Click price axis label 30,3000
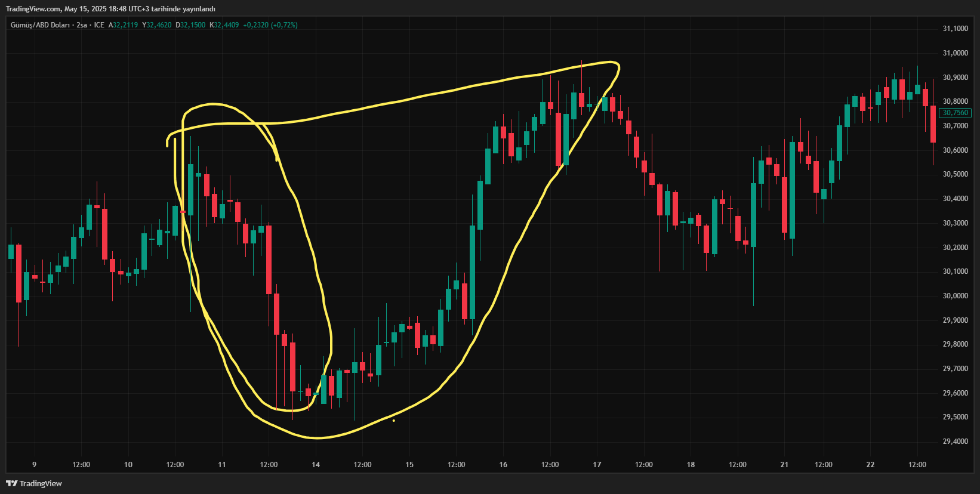This screenshot has width=980, height=494. tap(956, 223)
